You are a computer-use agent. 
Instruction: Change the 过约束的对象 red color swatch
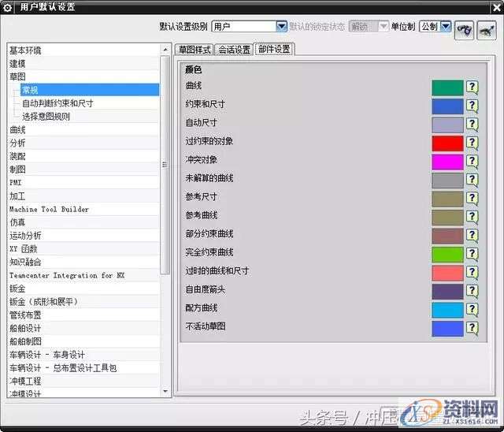(x=447, y=143)
